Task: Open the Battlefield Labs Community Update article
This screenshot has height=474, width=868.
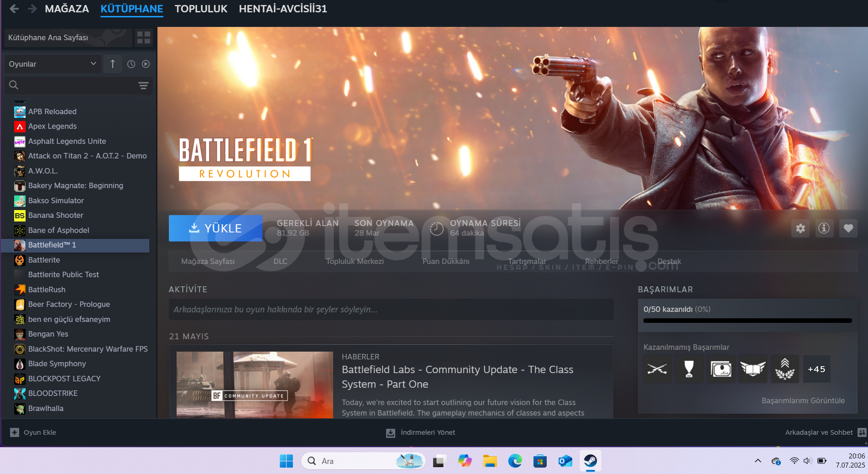Action: pyautogui.click(x=457, y=377)
